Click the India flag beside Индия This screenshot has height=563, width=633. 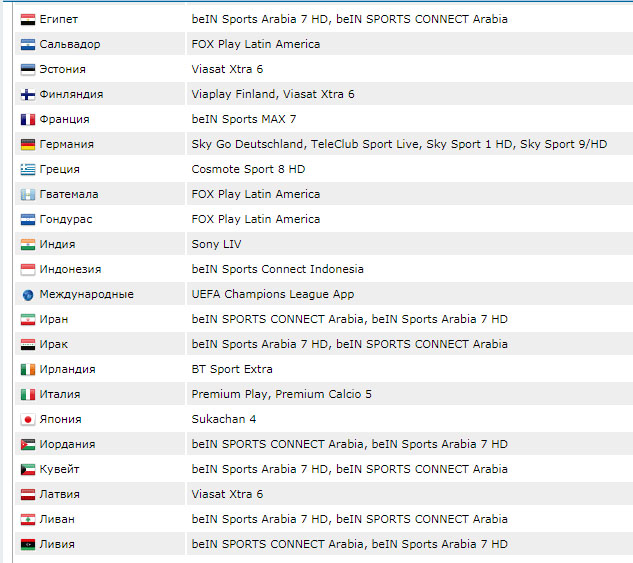pyautogui.click(x=28, y=245)
